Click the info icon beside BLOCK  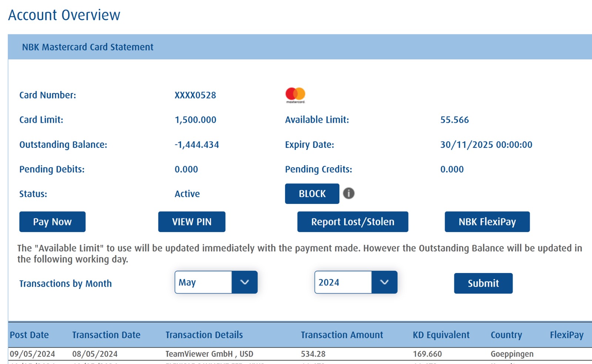click(349, 193)
